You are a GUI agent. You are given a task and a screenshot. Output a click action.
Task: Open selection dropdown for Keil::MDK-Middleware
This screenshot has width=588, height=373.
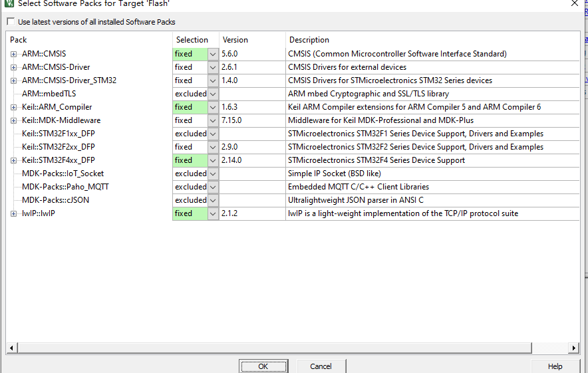(213, 121)
